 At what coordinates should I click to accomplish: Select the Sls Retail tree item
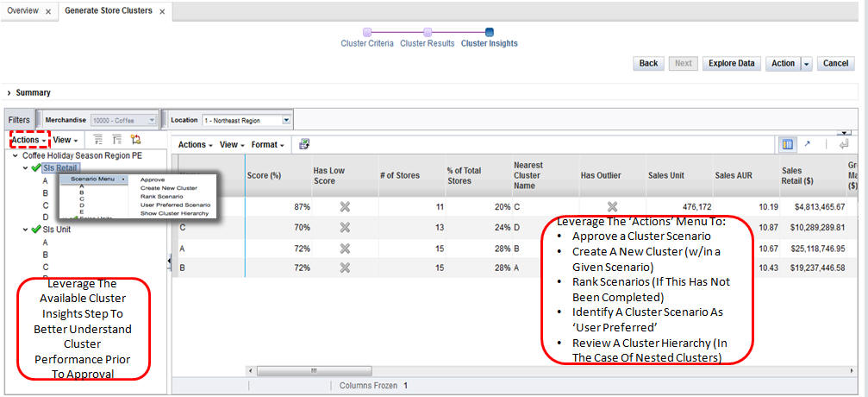click(x=61, y=168)
